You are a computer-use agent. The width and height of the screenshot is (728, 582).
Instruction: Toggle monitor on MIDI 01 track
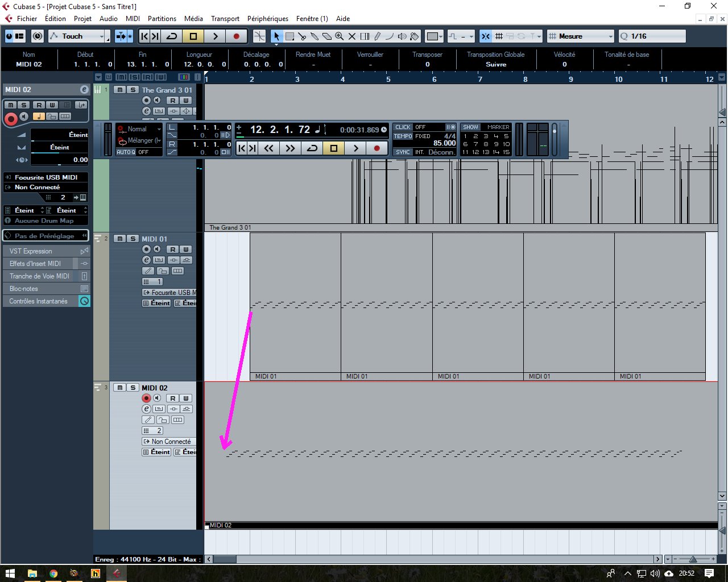tap(157, 249)
